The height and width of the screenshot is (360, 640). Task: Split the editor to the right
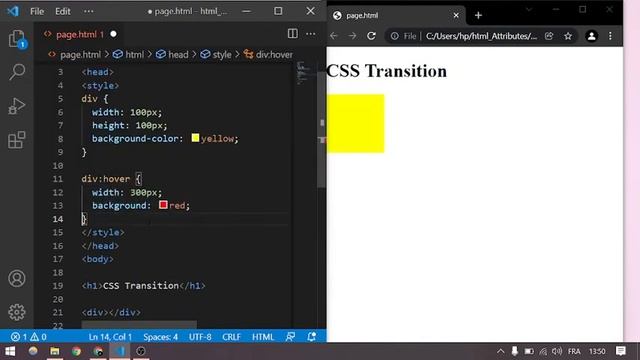(293, 33)
